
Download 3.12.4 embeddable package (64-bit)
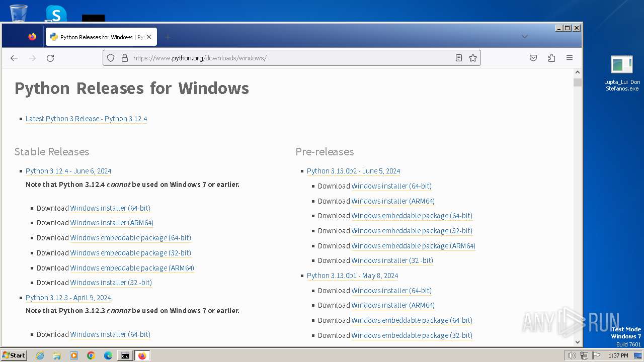click(131, 238)
